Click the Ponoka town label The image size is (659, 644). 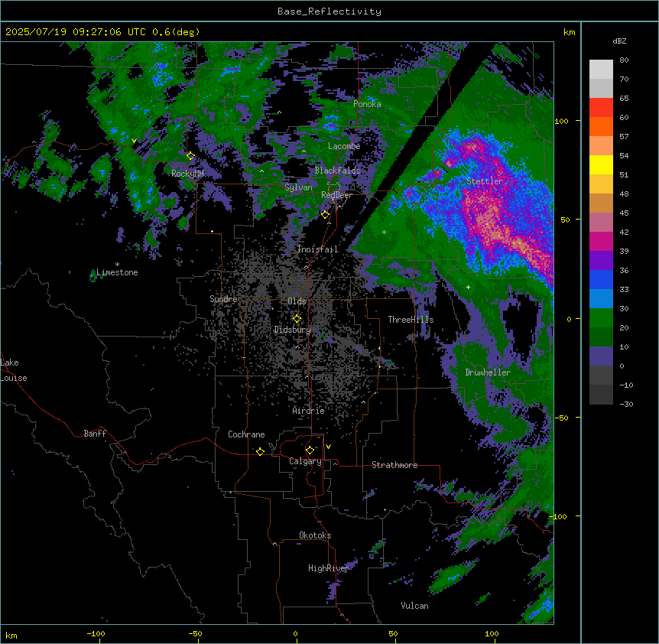(x=367, y=104)
